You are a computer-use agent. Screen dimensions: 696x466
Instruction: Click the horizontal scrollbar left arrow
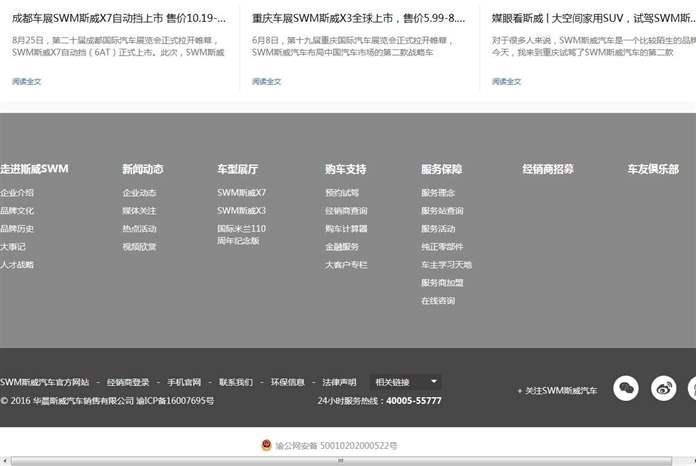(5, 461)
